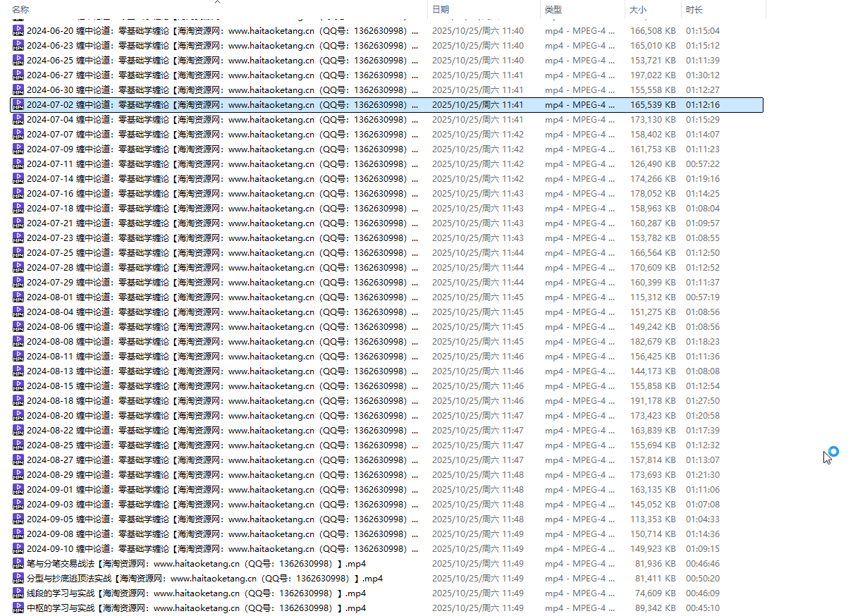The width and height of the screenshot is (865, 616).
Task: Select the MP4 icon for the 2024-09-10 file
Action: (x=18, y=549)
